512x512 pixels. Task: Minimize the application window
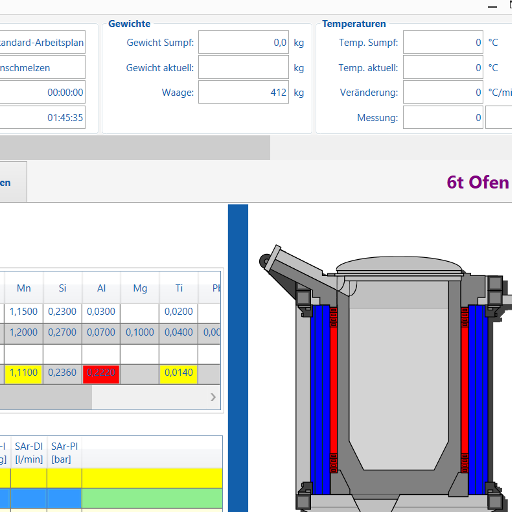pyautogui.click(x=492, y=7)
